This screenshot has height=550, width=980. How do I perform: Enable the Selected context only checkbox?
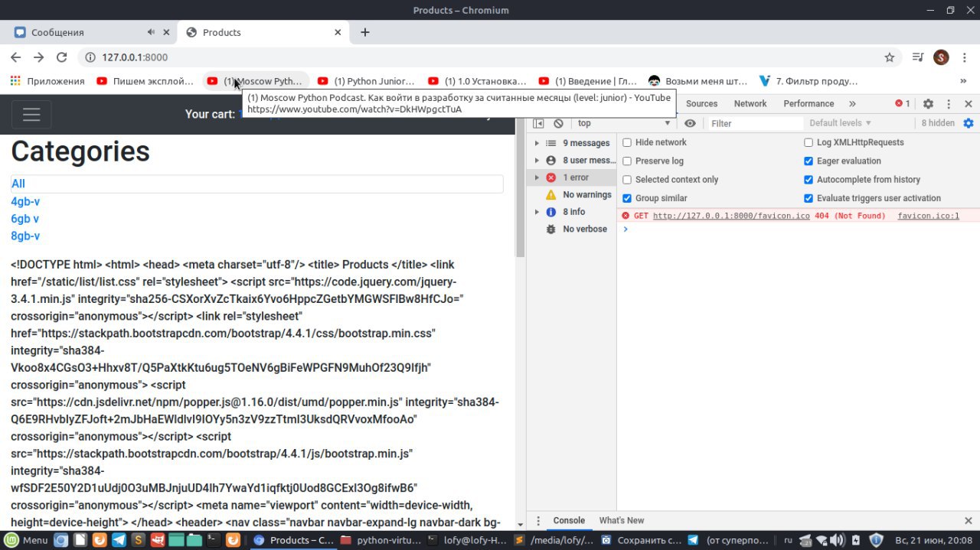pos(627,180)
